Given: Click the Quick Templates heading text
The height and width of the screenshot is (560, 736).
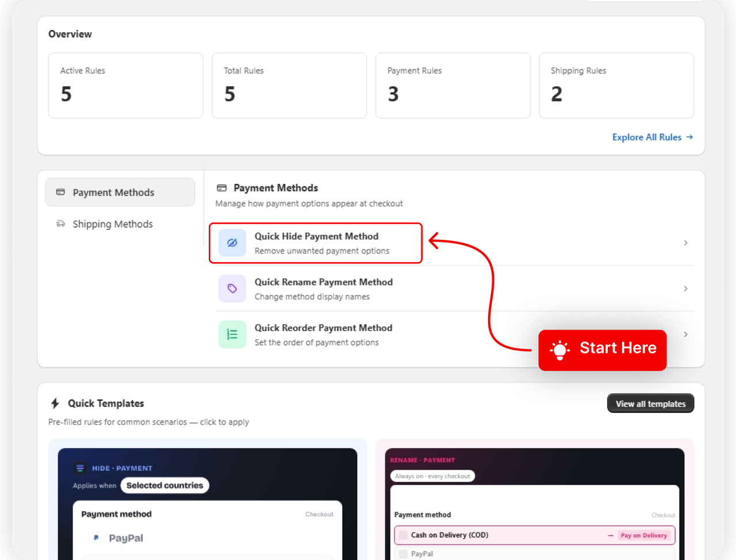Looking at the screenshot, I should pos(106,403).
